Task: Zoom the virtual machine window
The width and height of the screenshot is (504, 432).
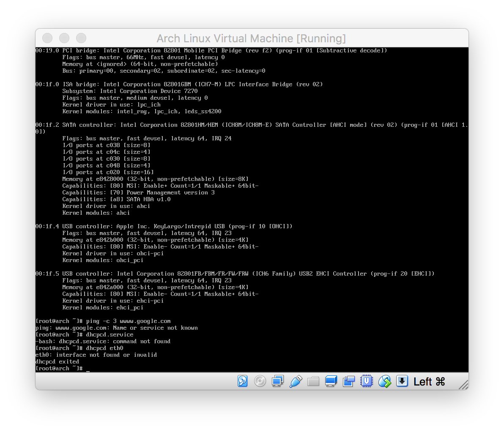Action: coord(81,38)
